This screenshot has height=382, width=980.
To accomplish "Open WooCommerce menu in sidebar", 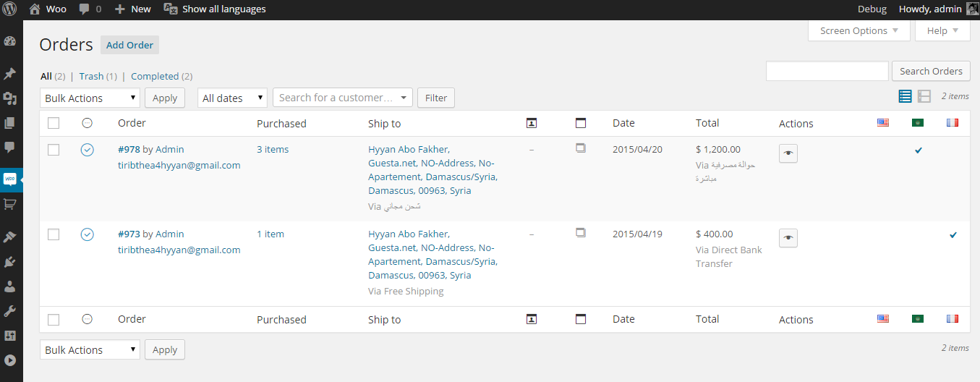I will [10, 179].
